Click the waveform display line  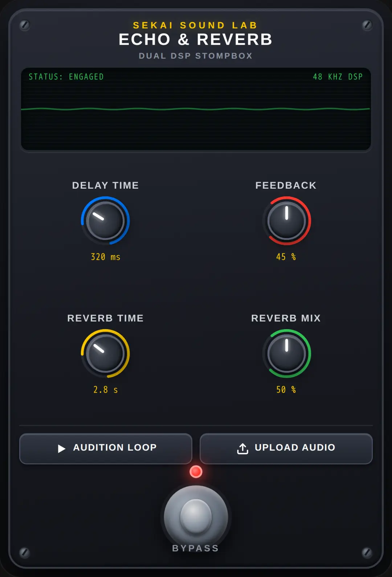[196, 109]
